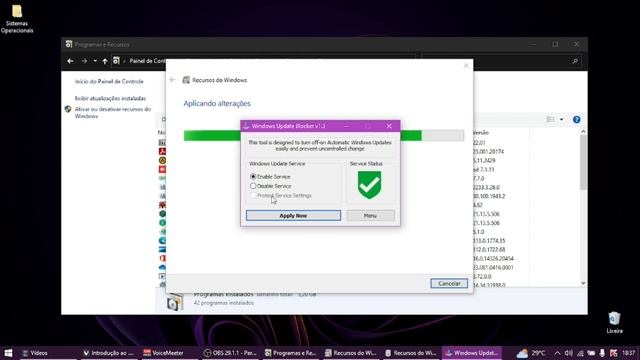The image size is (640, 360).
Task: Open recent locations dropdown arrow
Action: (95, 61)
